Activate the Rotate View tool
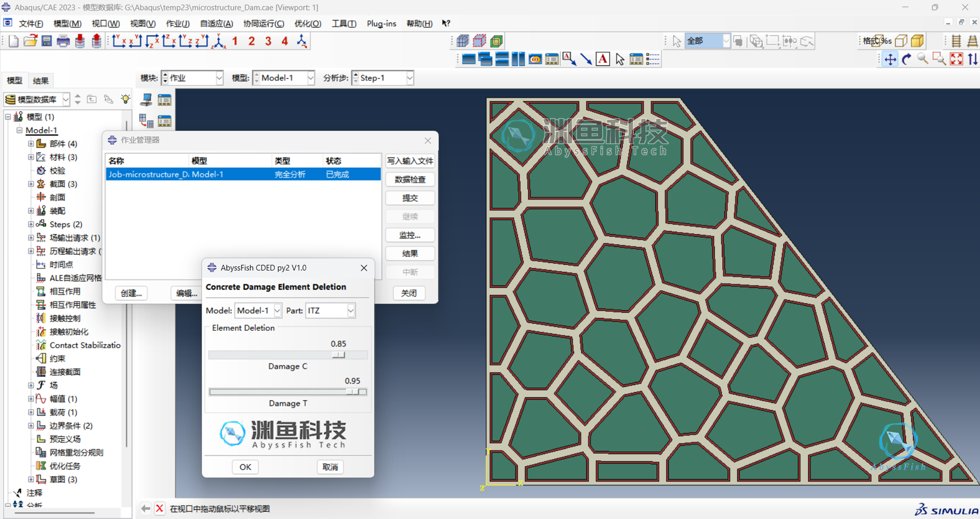This screenshot has width=980, height=519. 906,59
